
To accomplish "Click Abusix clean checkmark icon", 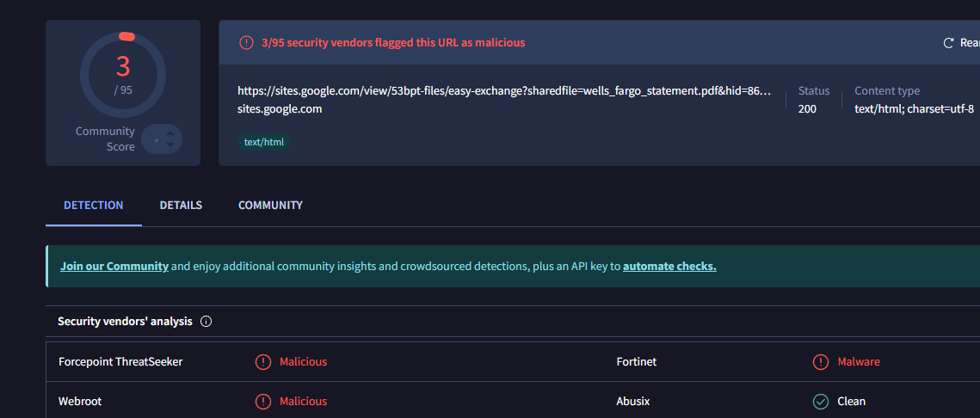I will pyautogui.click(x=821, y=401).
